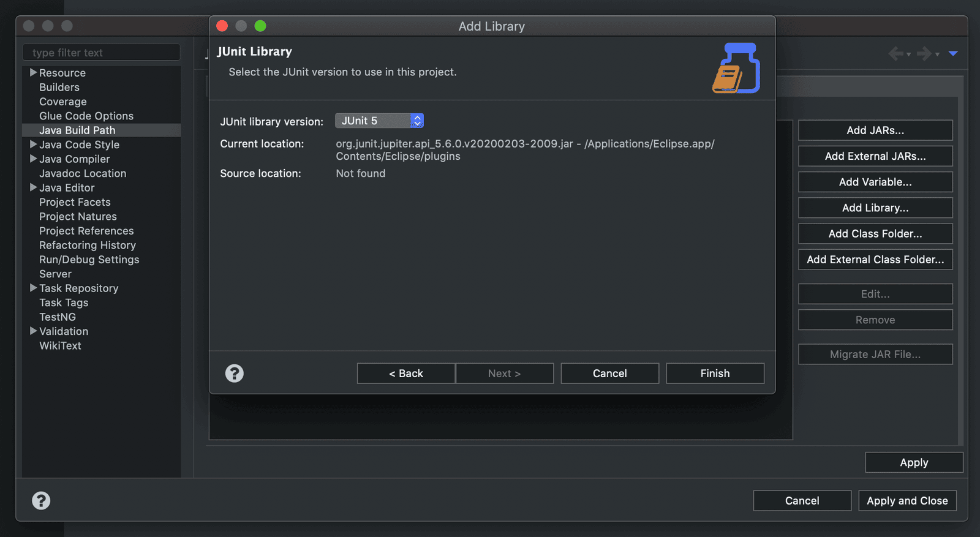Image resolution: width=980 pixels, height=537 pixels.
Task: Click Cancel in Add Library dialog
Action: 609,374
